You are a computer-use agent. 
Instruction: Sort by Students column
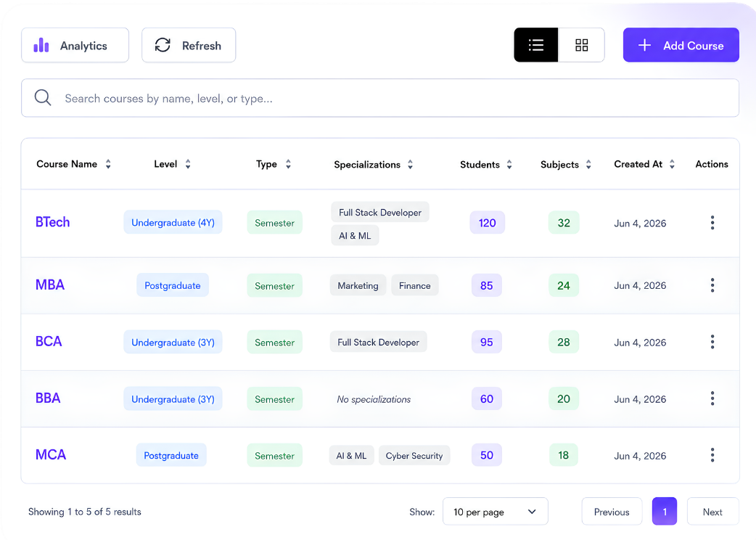[x=486, y=165]
